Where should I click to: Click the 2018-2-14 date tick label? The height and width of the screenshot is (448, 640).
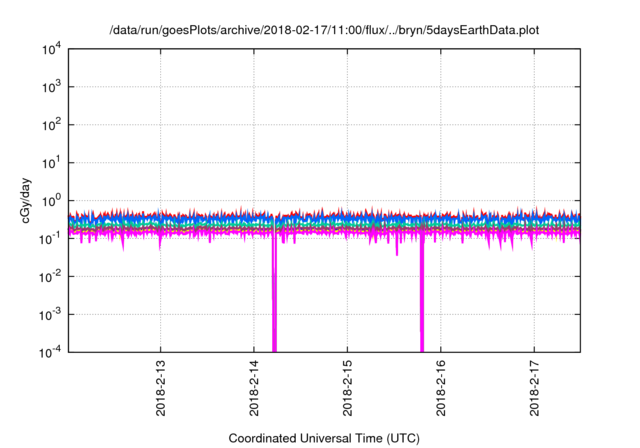pos(254,388)
